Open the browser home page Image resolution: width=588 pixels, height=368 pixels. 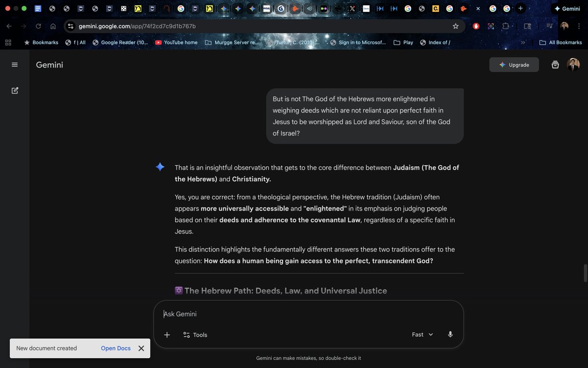click(x=53, y=26)
